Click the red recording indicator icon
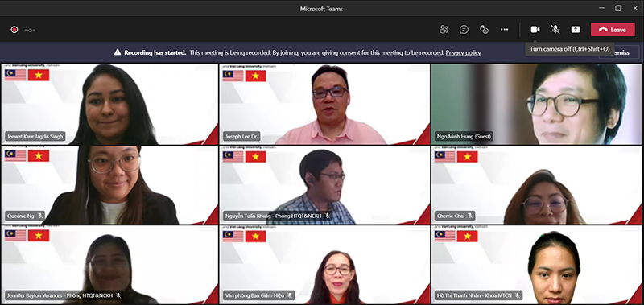644x305 pixels. pyautogui.click(x=14, y=30)
